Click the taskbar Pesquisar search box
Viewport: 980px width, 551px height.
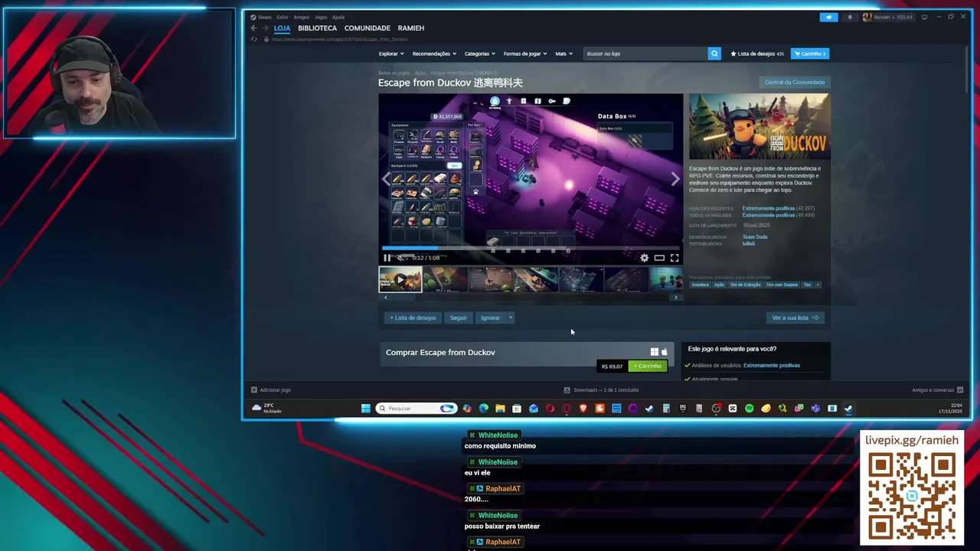[416, 409]
